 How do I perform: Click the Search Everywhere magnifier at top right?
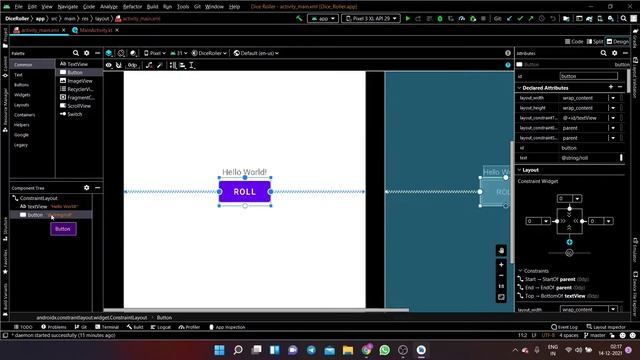coord(624,18)
